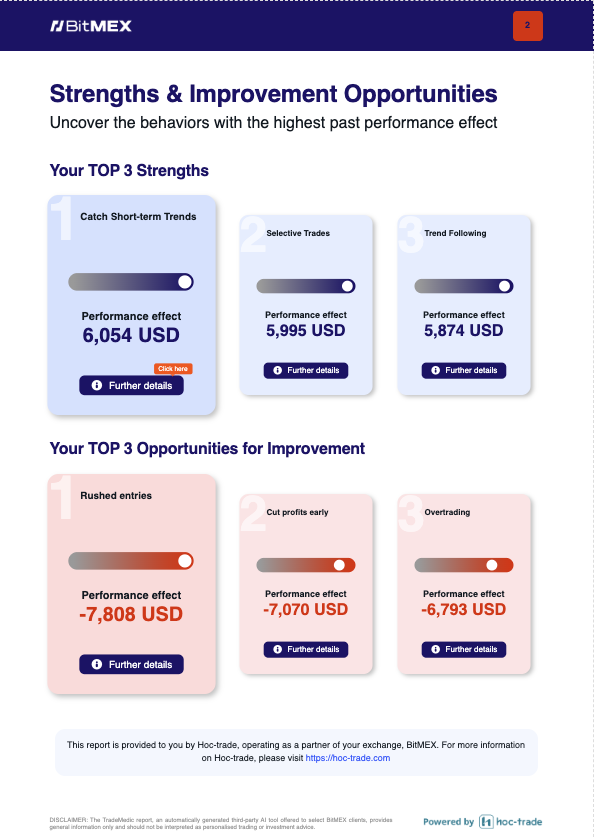Click info icon in Catch Short-term Trends card
This screenshot has width=594, height=838.
coord(97,385)
